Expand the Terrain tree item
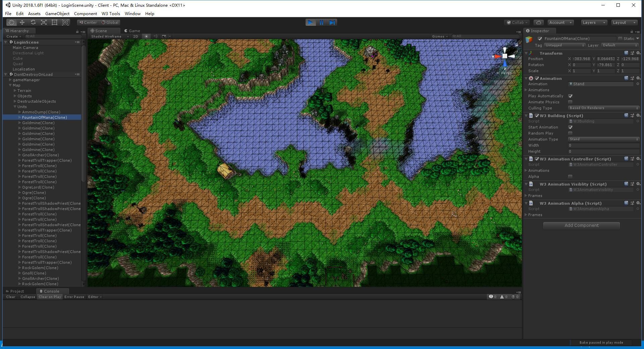Viewport: 644px width, 349px height. [15, 91]
